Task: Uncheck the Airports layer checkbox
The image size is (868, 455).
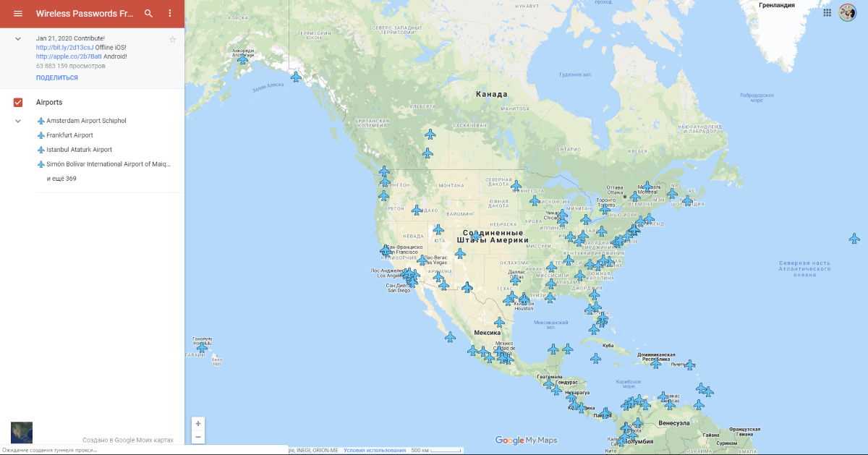Action: point(18,102)
